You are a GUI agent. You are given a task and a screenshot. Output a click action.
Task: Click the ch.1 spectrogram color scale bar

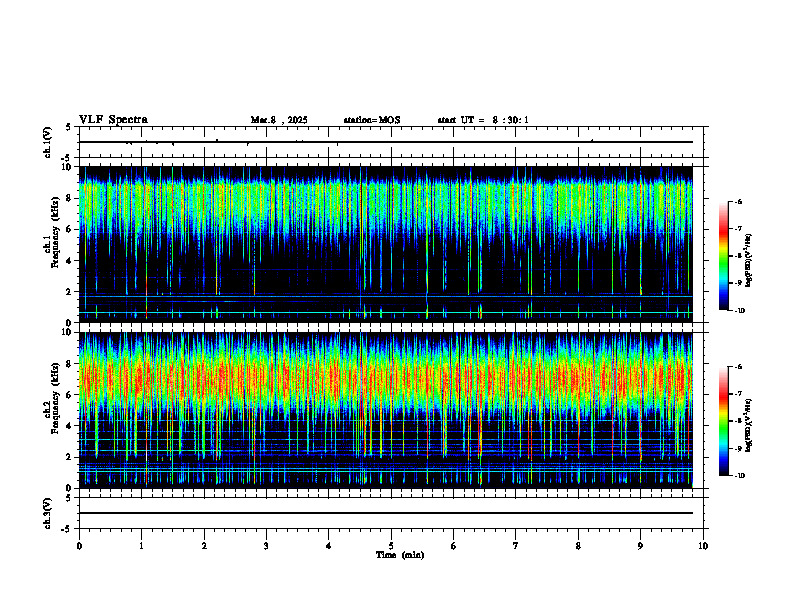coord(723,256)
